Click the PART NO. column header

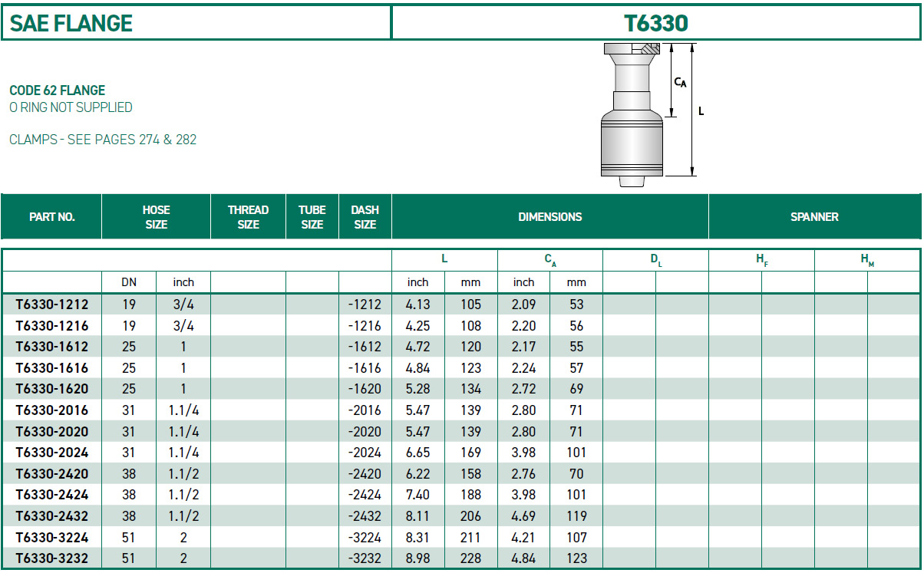(51, 217)
